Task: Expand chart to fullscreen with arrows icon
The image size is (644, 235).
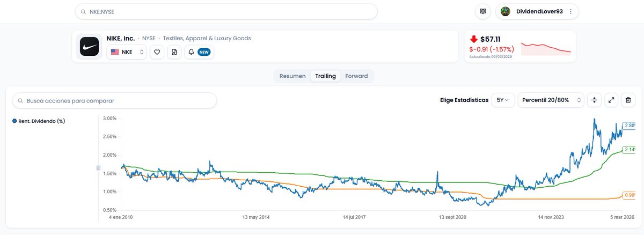Action: coord(611,100)
